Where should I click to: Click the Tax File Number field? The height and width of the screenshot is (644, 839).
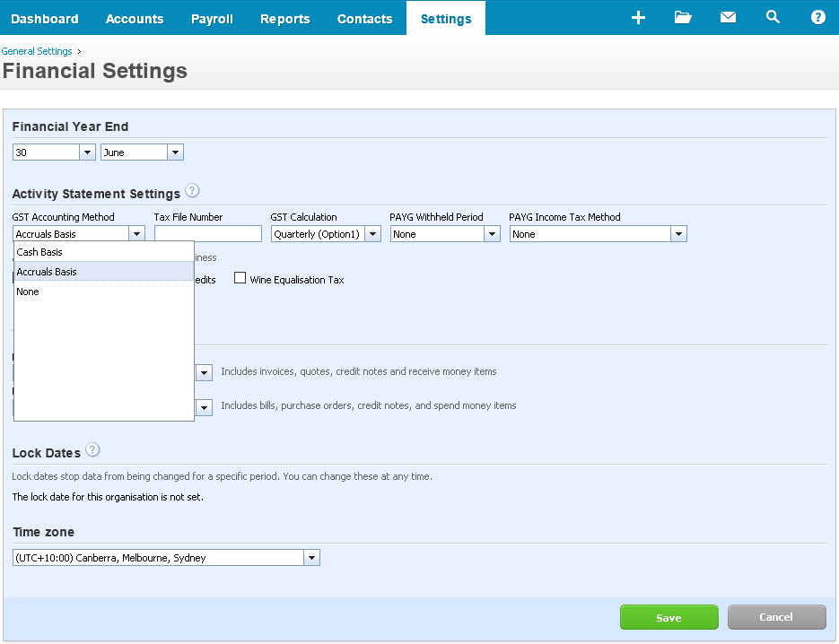[207, 234]
